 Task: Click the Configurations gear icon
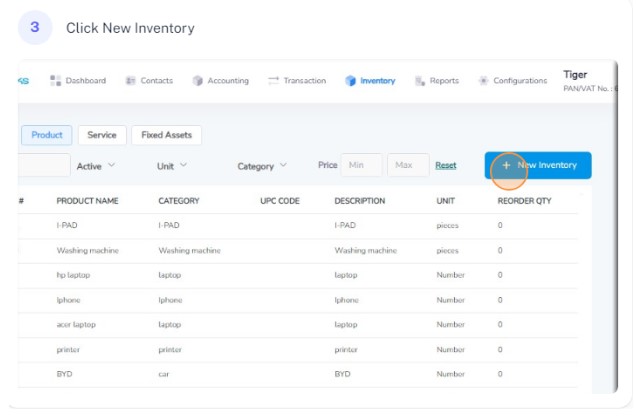click(483, 81)
